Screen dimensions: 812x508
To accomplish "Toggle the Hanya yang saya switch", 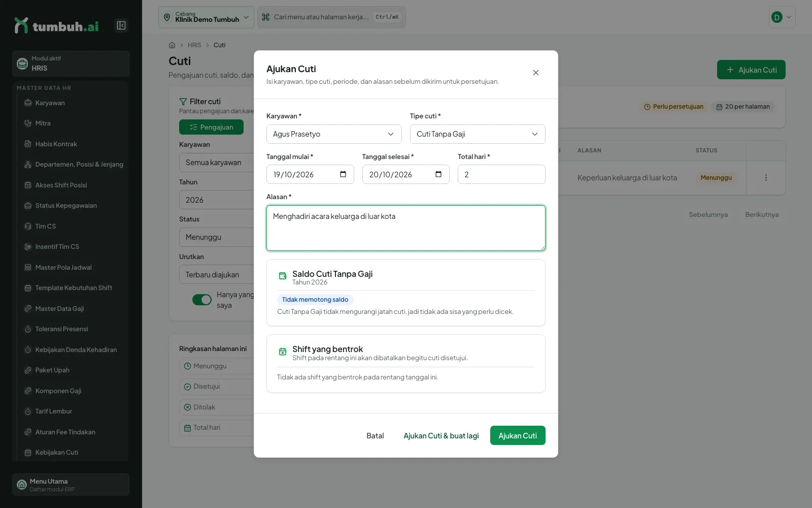I will (x=202, y=300).
